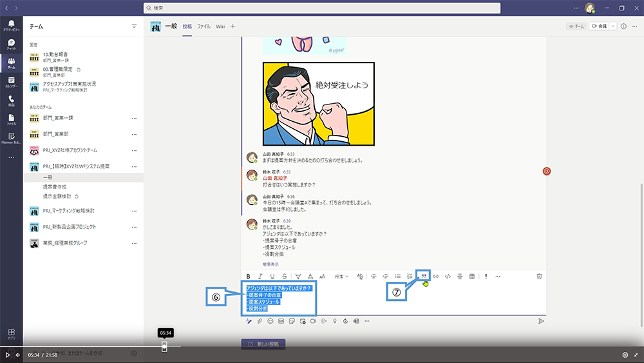Expand the paragraph style dropdown
The height and width of the screenshot is (363, 644).
click(x=341, y=276)
